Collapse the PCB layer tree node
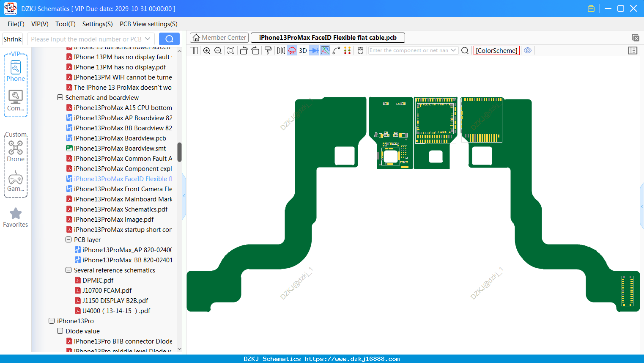This screenshot has height=363, width=644. [69, 239]
